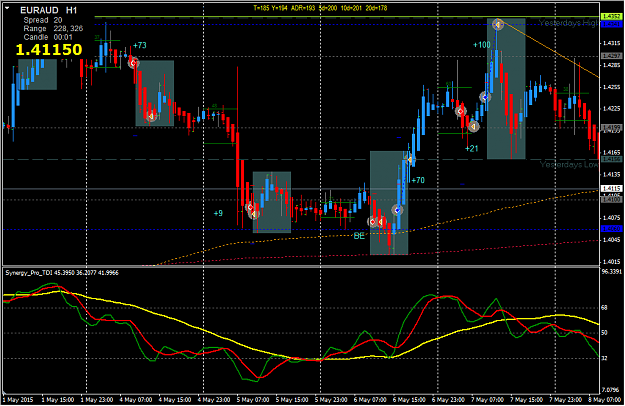This screenshot has width=625, height=406.
Task: Click the Yesterdays Low label
Action: (x=569, y=165)
